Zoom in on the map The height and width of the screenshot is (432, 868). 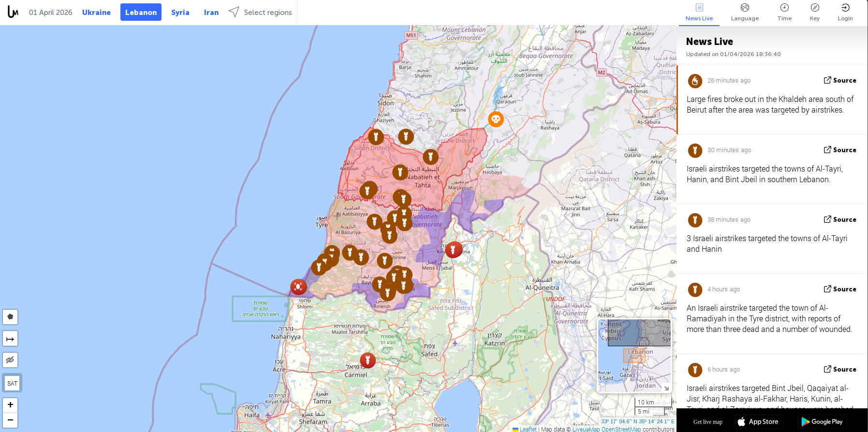click(x=10, y=405)
